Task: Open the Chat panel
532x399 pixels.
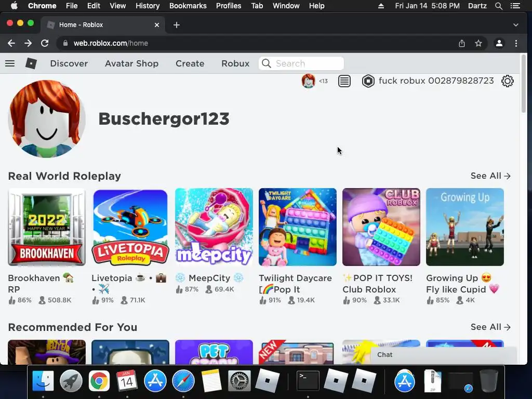Action: click(x=444, y=355)
